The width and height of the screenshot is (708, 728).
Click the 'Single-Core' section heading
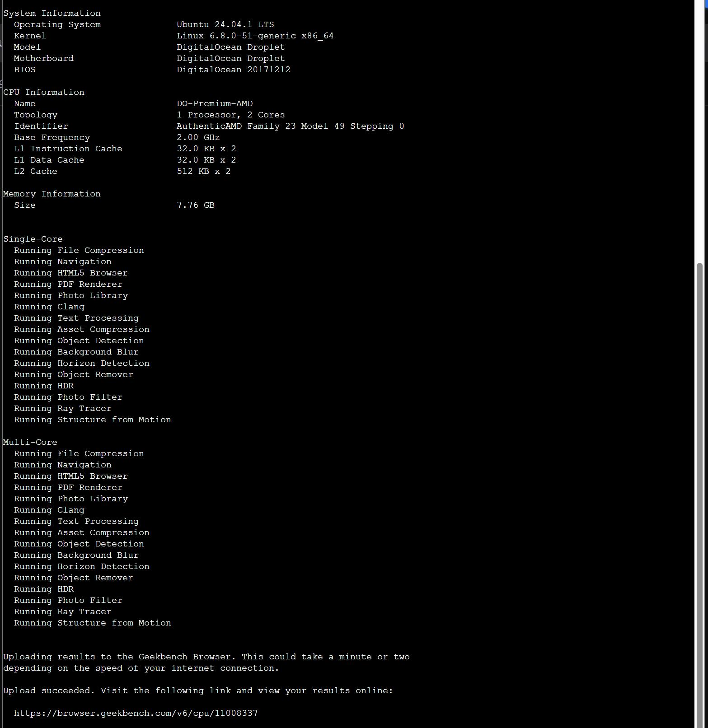(33, 239)
